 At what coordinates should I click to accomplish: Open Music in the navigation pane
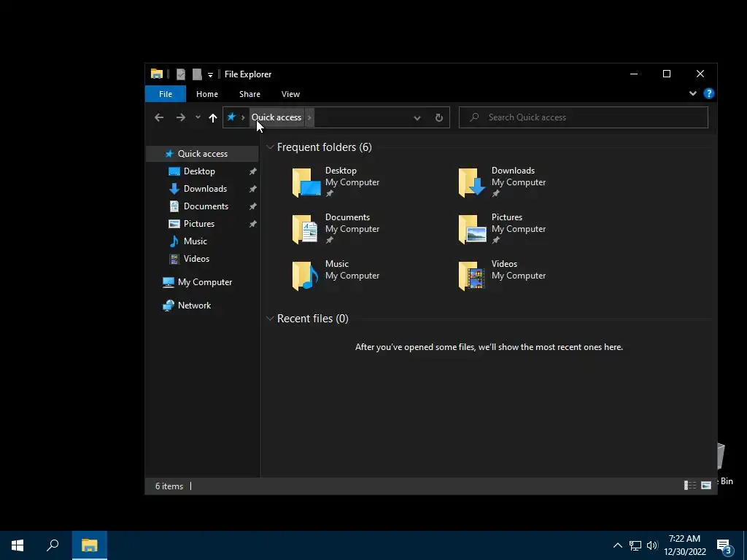coord(196,241)
